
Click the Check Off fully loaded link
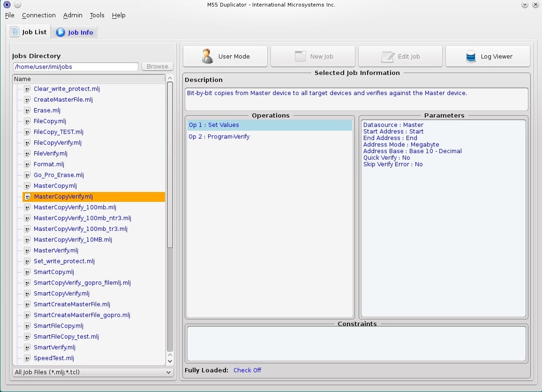point(247,370)
